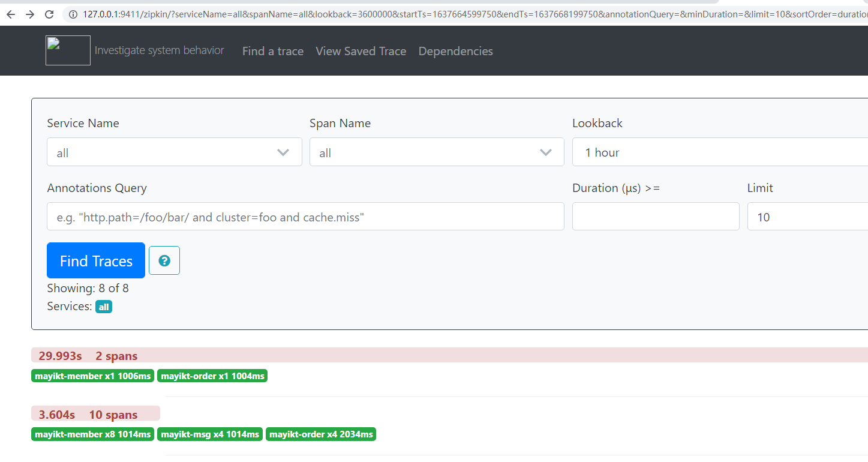Click the Duration (μs) >= label
This screenshot has width=868, height=462.
[616, 188]
